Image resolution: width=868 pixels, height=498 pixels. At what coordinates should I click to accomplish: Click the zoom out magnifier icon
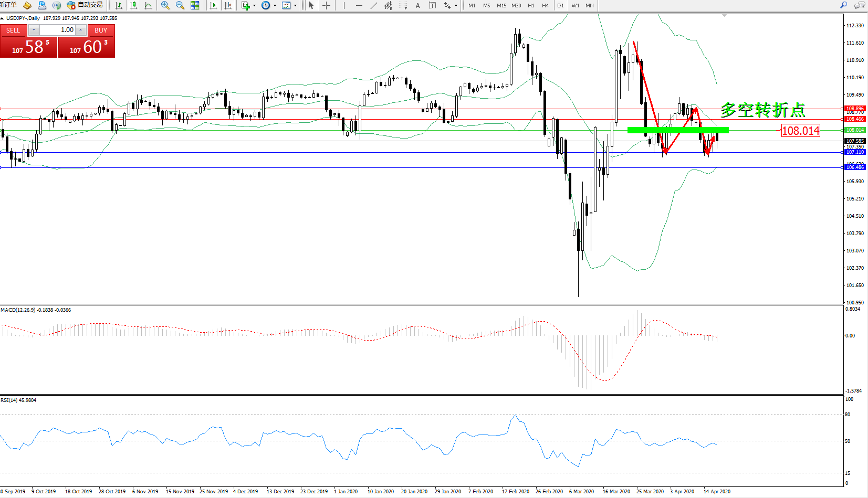pyautogui.click(x=180, y=5)
